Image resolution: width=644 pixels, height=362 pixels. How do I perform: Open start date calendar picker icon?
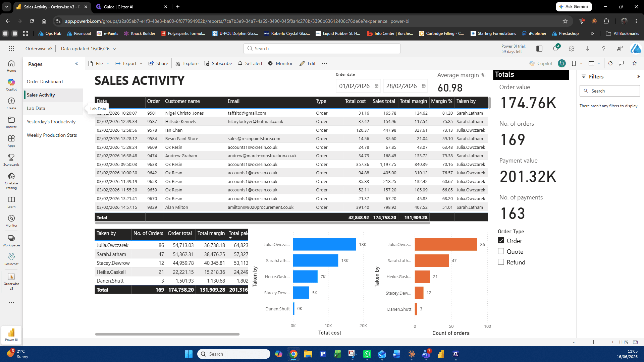tap(377, 86)
